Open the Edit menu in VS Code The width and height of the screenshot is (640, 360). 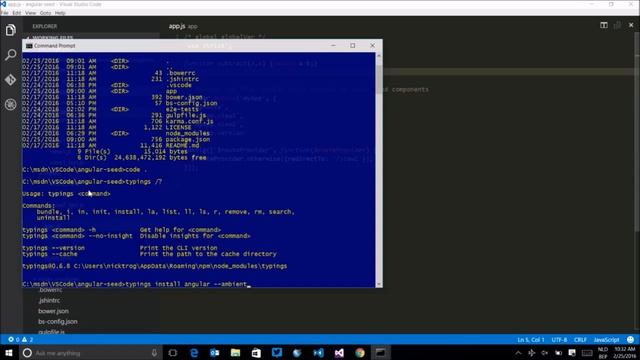pos(17,13)
